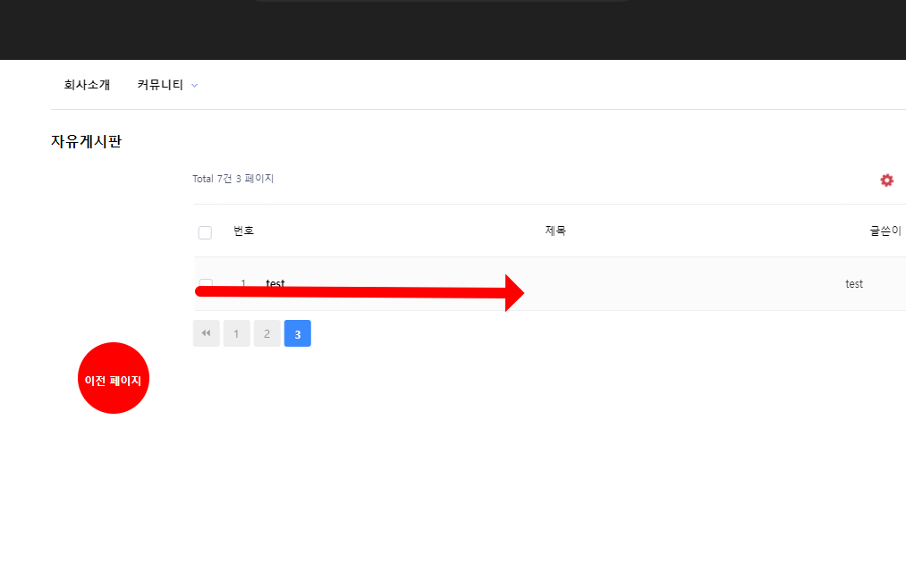Image resolution: width=906 pixels, height=588 pixels.
Task: Click the 글쓴이 column header
Action: pyautogui.click(x=885, y=231)
